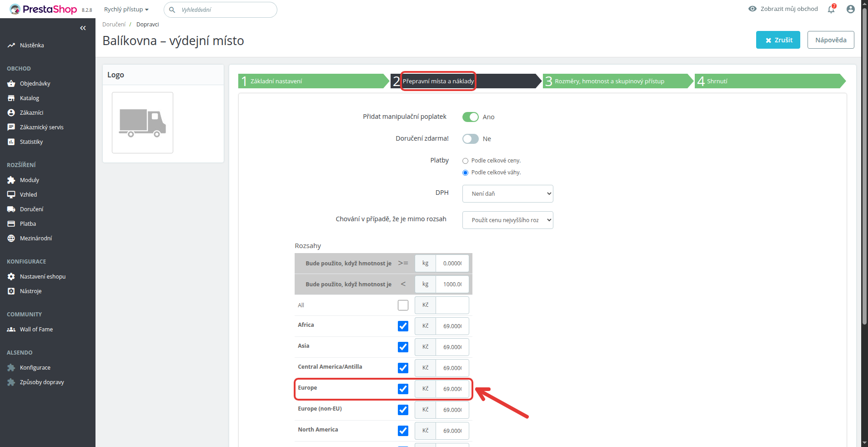The image size is (868, 447).
Task: Click the Zákaznický servis chat icon
Action: pyautogui.click(x=11, y=127)
